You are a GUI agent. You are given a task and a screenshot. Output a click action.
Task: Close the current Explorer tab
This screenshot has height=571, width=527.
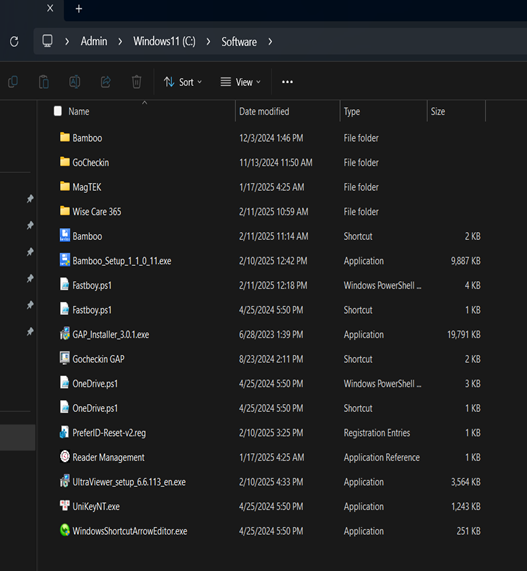coord(50,8)
